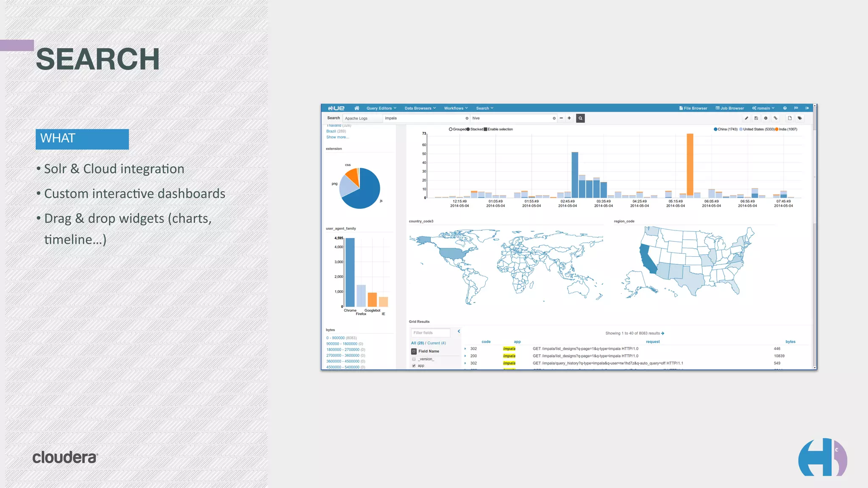Screen dimensions: 868x488
Task: Open the Hue home icon
Action: pyautogui.click(x=357, y=108)
